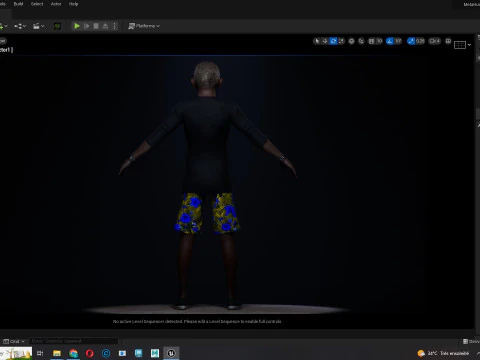Open Windows Task View from taskbar
Viewport: 480px width, 360px height.
pos(40,353)
